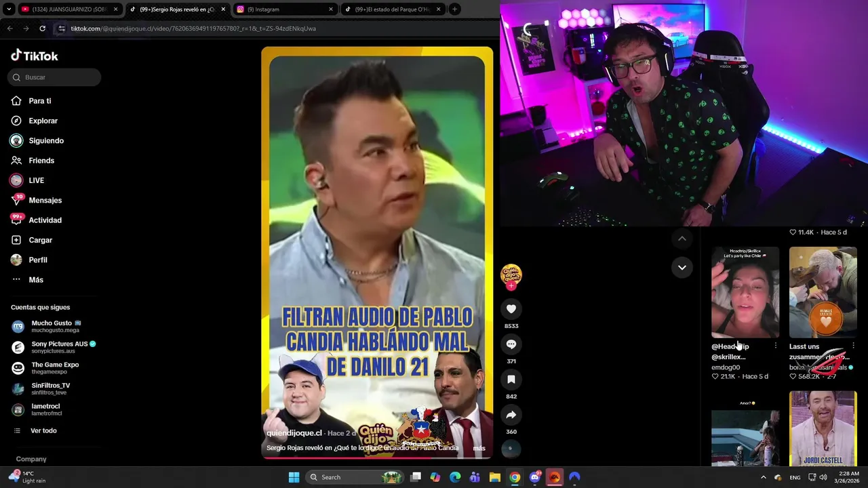
Task: Open Microsoft Teams from taskbar
Action: tap(475, 477)
